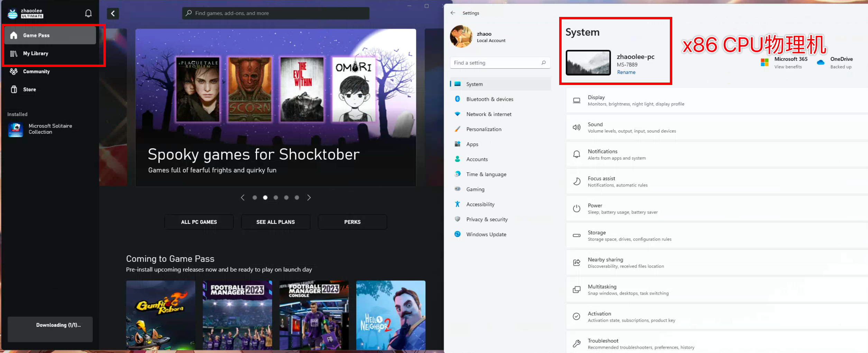Open Activation settings row

coord(717,317)
